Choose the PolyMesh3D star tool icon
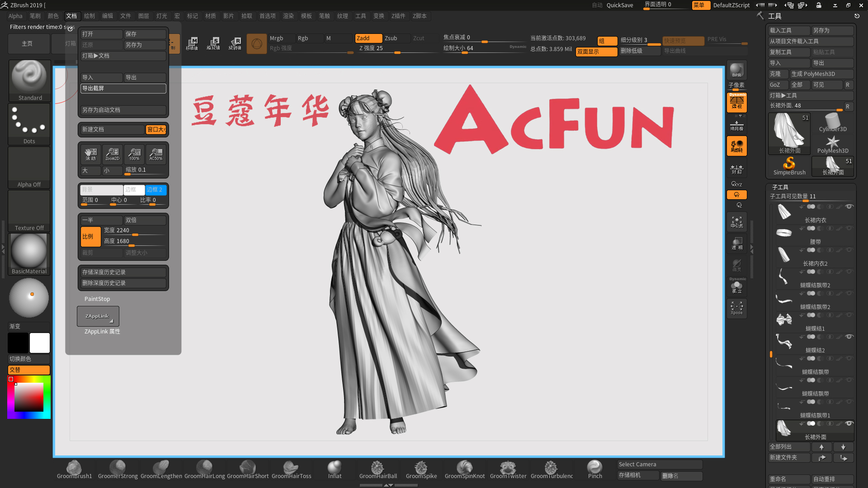Image resolution: width=868 pixels, height=488 pixels. (833, 144)
